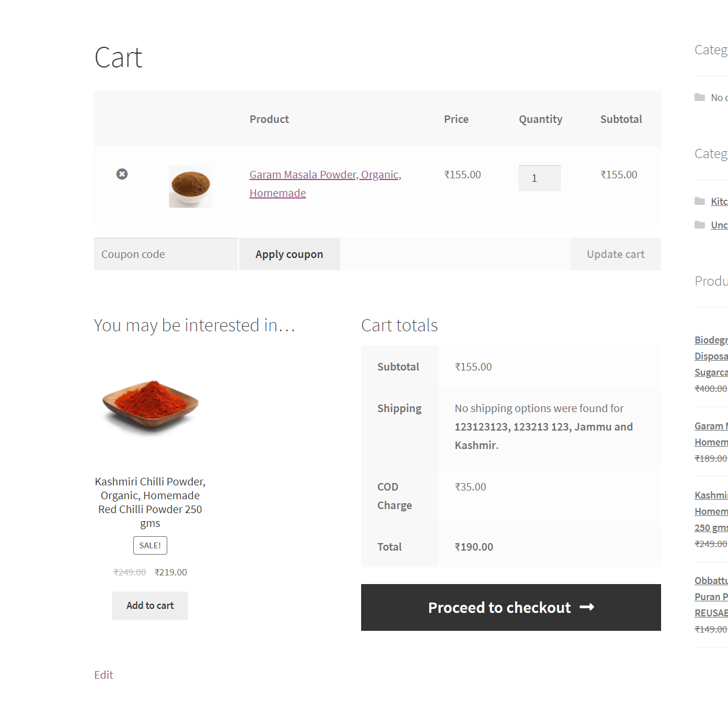Remove Garam Masala Powder from cart

click(122, 174)
